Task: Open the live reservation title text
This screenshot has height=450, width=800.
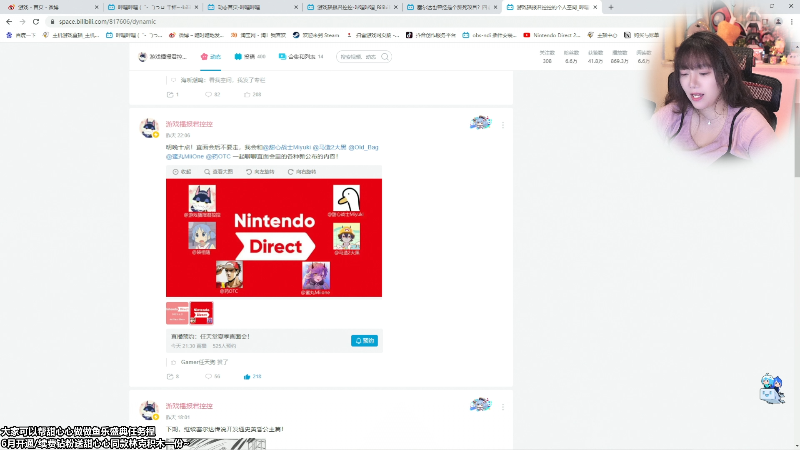Action: [x=210, y=337]
